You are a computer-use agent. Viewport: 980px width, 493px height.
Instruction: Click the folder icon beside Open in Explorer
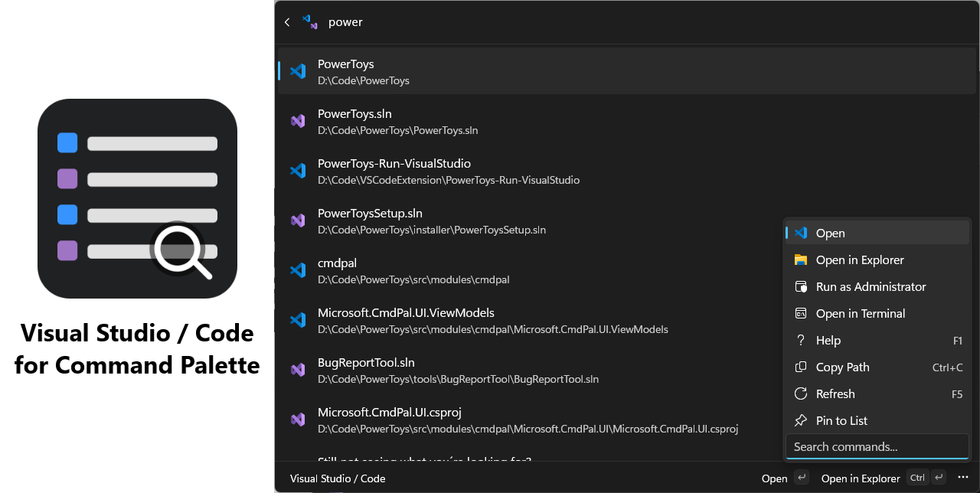(801, 260)
